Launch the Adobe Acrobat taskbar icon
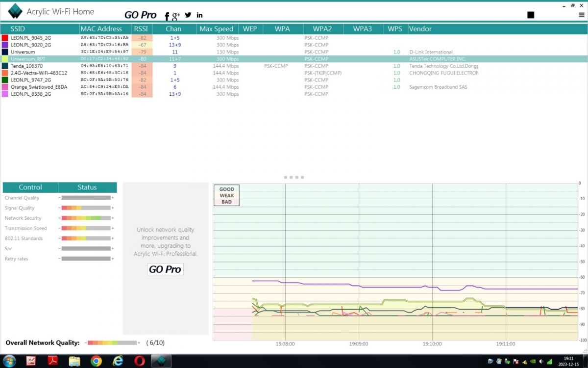This screenshot has height=368, width=588. coord(52,361)
